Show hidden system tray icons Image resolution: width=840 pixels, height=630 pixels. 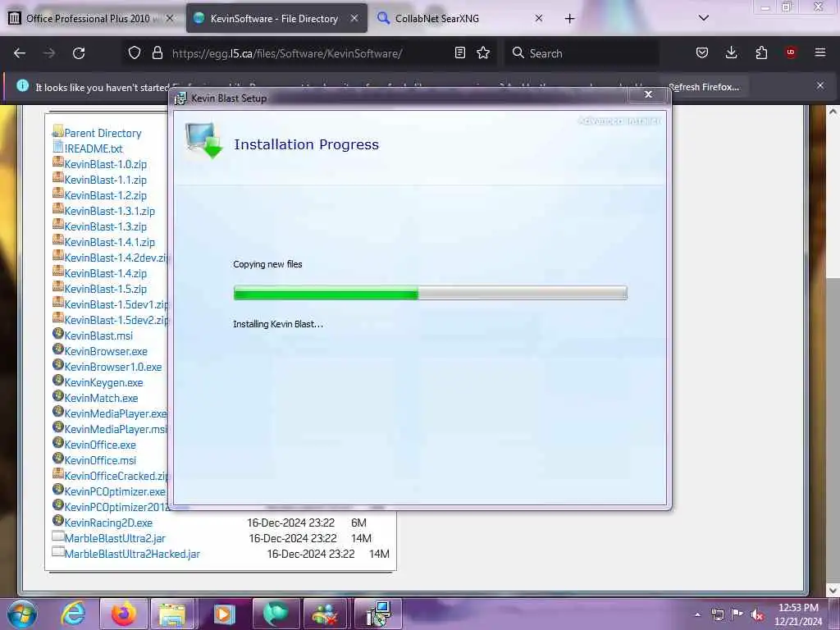click(x=697, y=615)
